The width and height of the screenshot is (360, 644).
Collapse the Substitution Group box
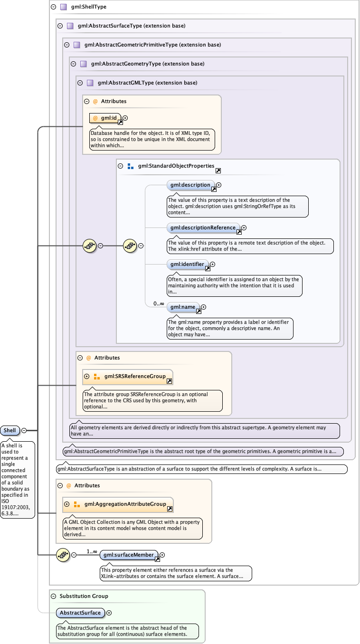click(x=53, y=596)
